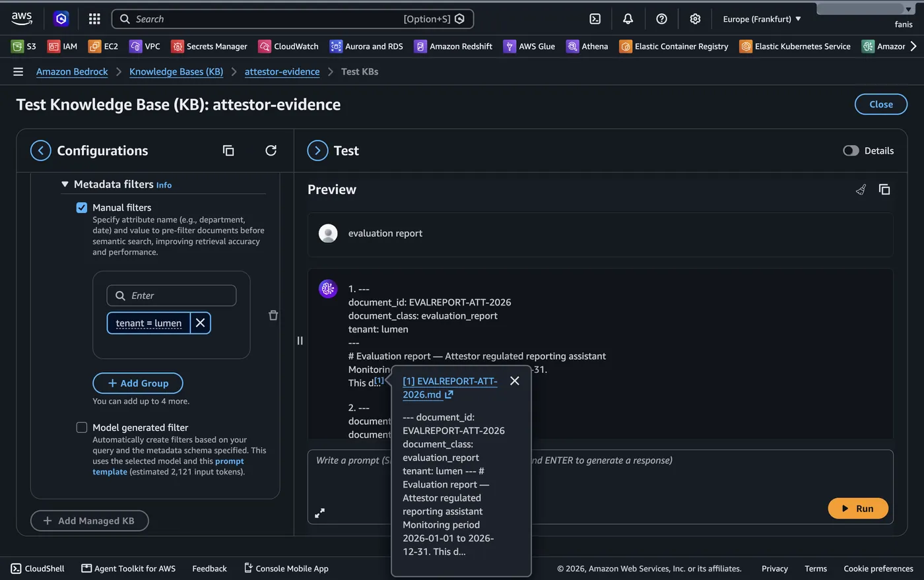Focus the filter Enter search field
This screenshot has width=924, height=580.
tap(172, 296)
